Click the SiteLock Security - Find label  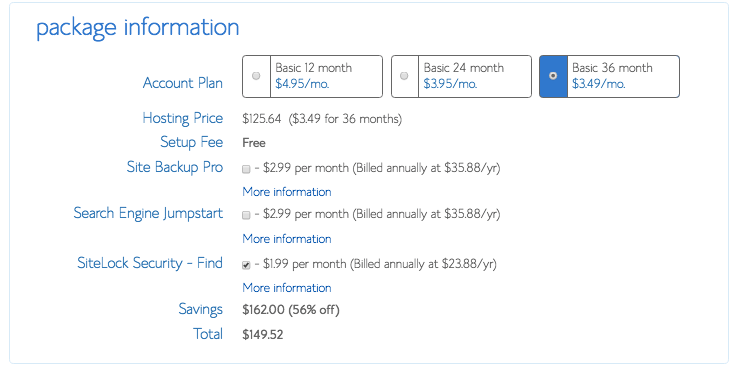pos(150,263)
